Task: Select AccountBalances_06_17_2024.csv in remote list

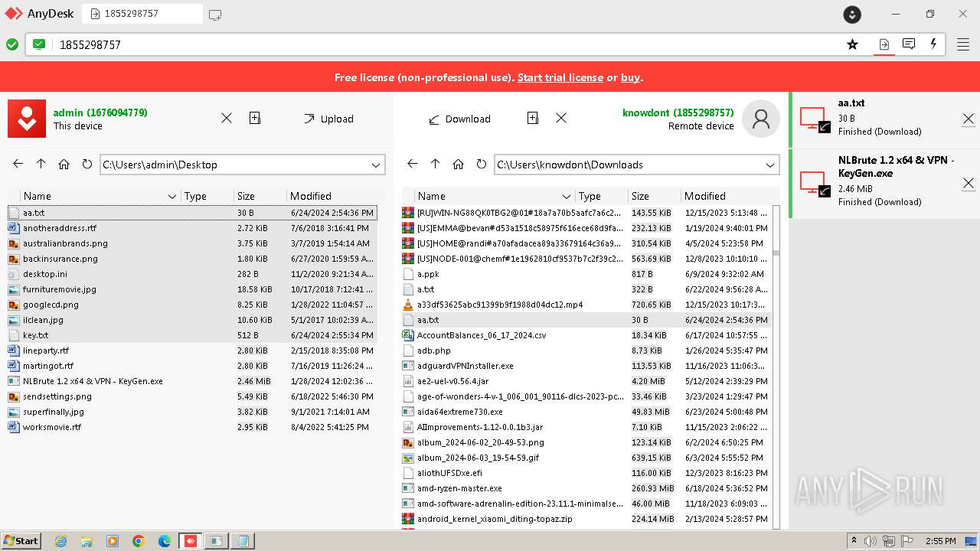Action: click(x=586, y=335)
